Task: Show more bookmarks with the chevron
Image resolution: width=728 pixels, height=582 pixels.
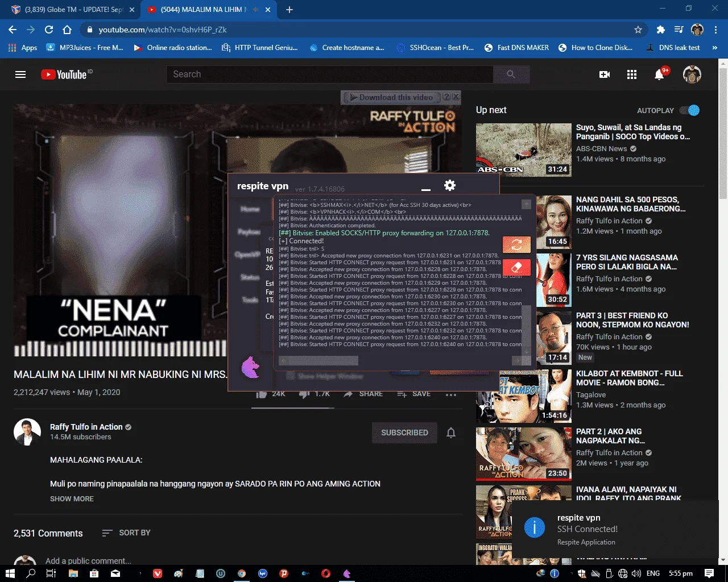Action: (715, 48)
